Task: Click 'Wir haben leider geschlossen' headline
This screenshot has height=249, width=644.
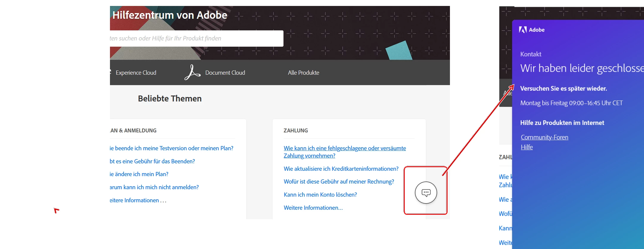Action: click(582, 68)
